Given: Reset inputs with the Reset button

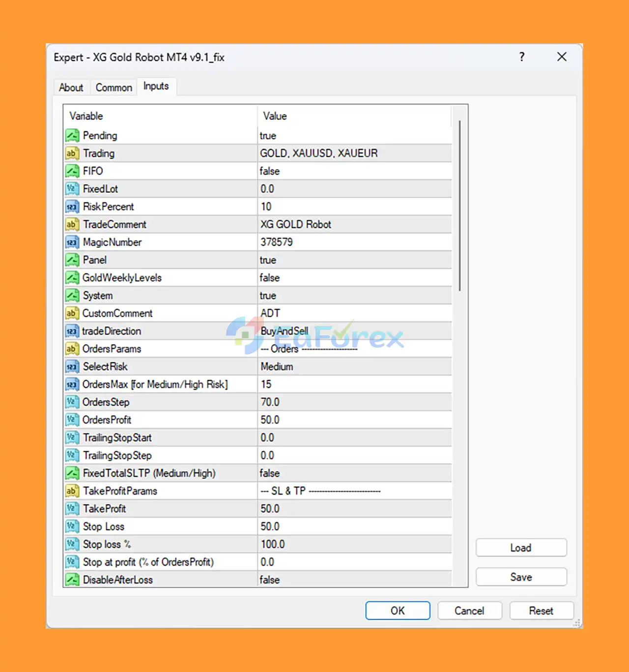Looking at the screenshot, I should tap(541, 611).
